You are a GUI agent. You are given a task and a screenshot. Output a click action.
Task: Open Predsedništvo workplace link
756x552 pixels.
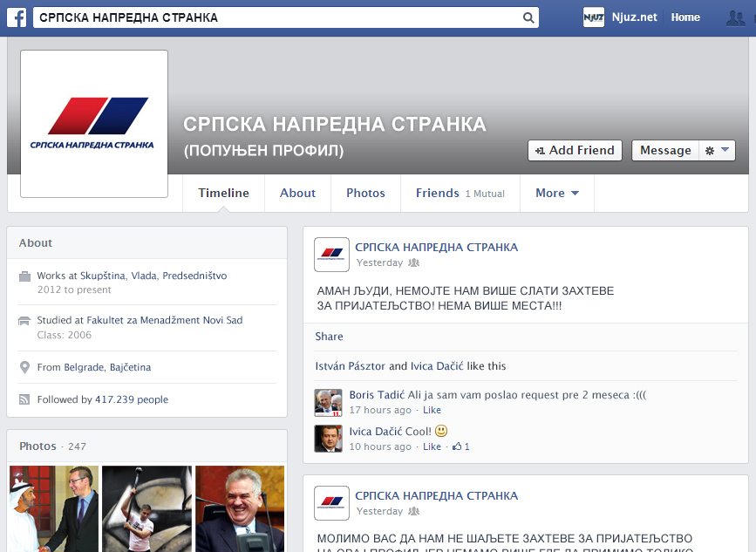(194, 276)
